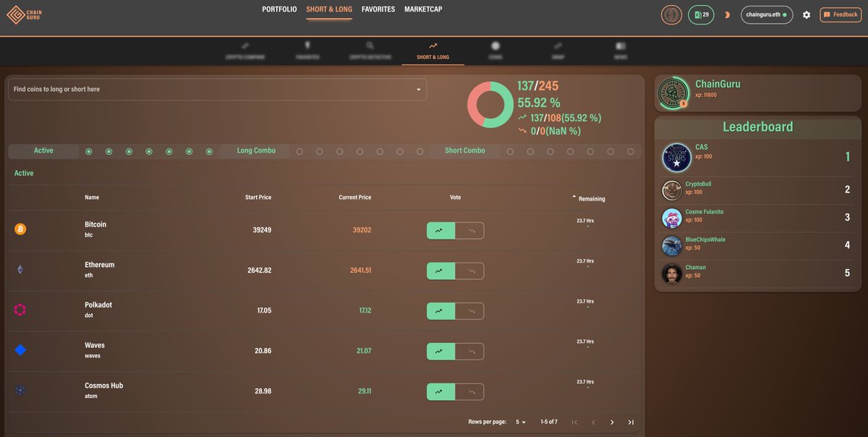Click the energy counter showing 29
The height and width of the screenshot is (437, 868).
click(x=701, y=14)
